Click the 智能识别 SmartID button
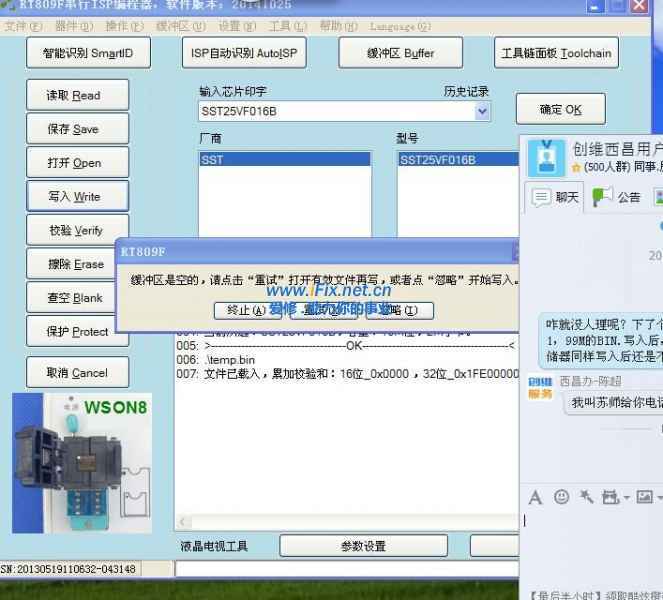 pos(88,53)
